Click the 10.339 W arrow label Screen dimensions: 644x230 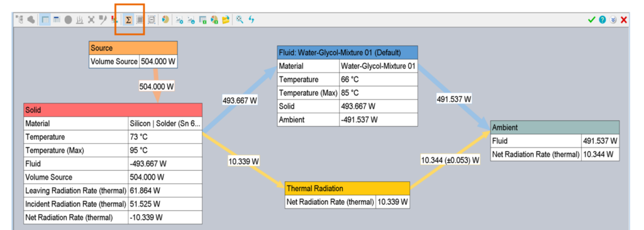coord(243,161)
